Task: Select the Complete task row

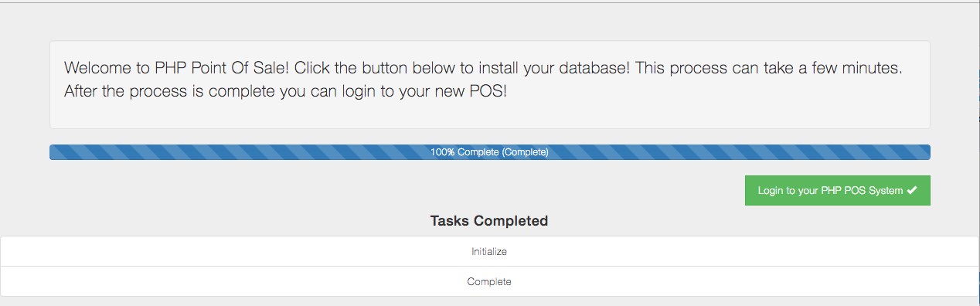Action: [x=489, y=281]
